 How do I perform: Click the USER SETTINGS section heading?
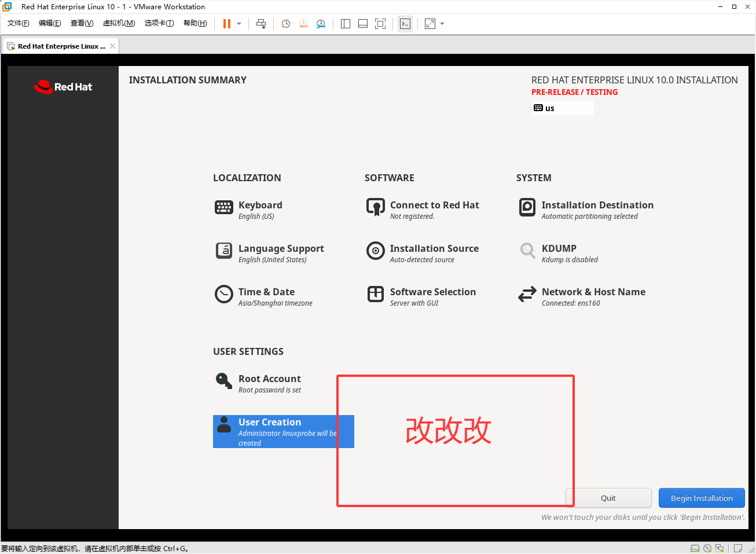[x=248, y=351]
